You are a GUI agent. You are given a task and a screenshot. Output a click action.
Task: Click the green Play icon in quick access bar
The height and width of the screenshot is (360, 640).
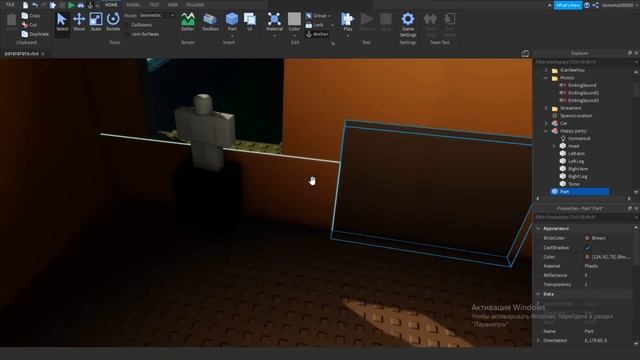coord(71,5)
